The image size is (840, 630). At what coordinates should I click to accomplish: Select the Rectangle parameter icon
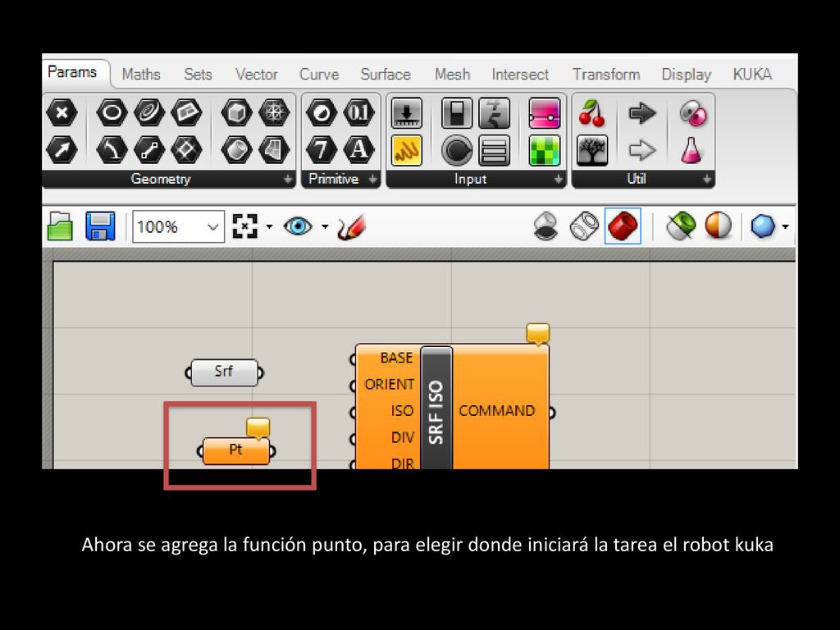pyautogui.click(x=186, y=149)
